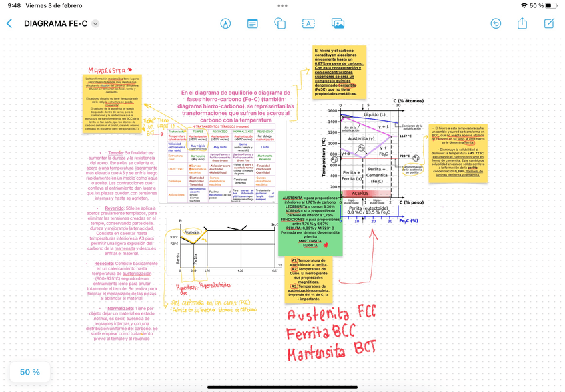Open the shapes library
The image size is (565, 392).
click(x=280, y=23)
